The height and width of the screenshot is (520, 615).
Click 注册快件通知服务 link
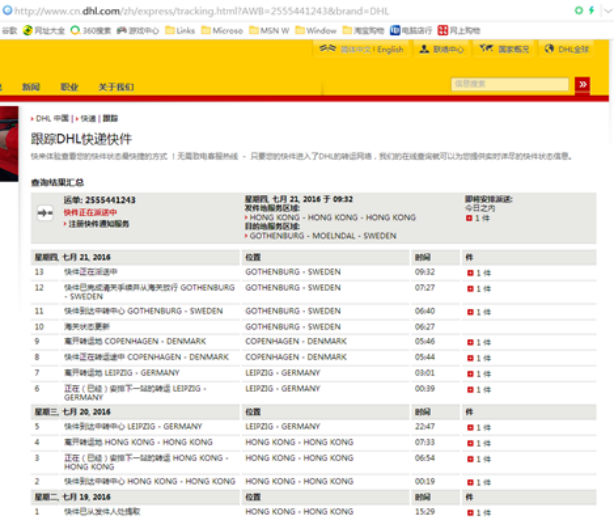tap(99, 224)
